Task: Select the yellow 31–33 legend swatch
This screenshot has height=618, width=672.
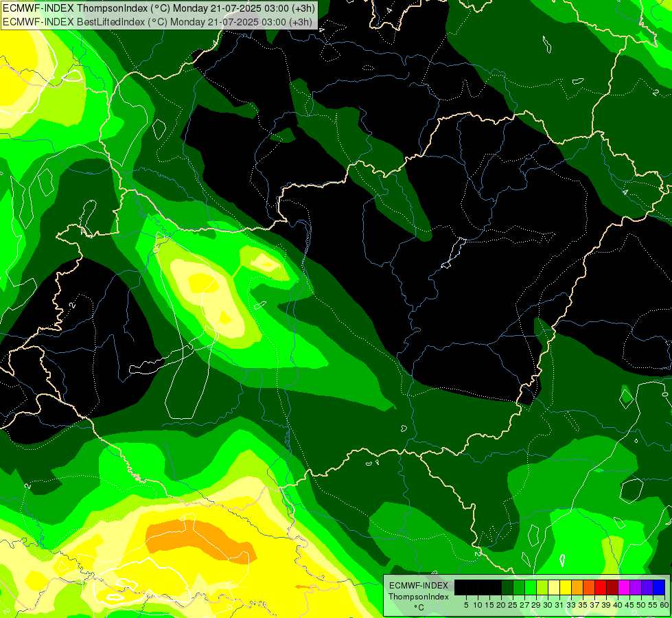Action: pyautogui.click(x=566, y=587)
